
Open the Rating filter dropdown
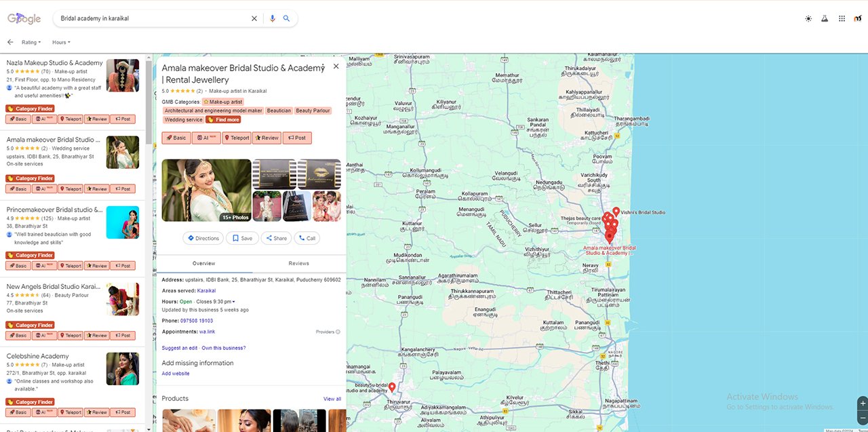tap(31, 42)
